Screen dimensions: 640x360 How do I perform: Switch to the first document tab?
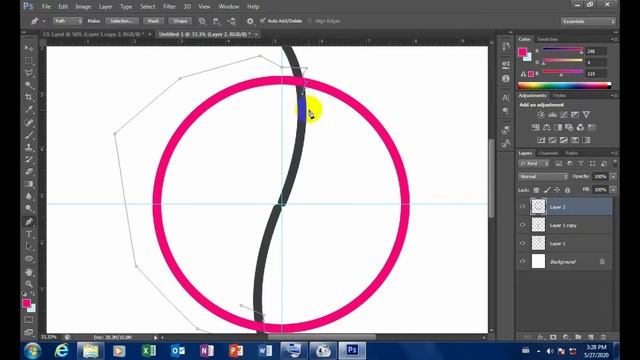tap(93, 34)
